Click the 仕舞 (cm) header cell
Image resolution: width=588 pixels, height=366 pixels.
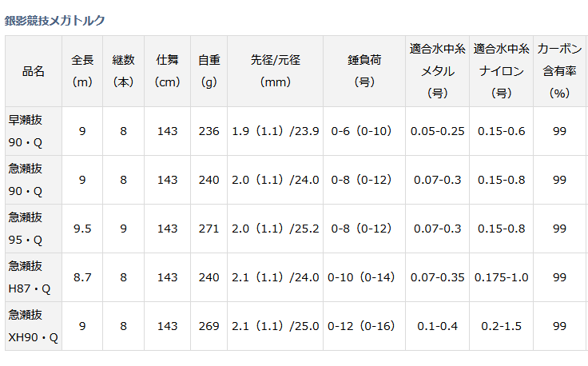pos(167,71)
